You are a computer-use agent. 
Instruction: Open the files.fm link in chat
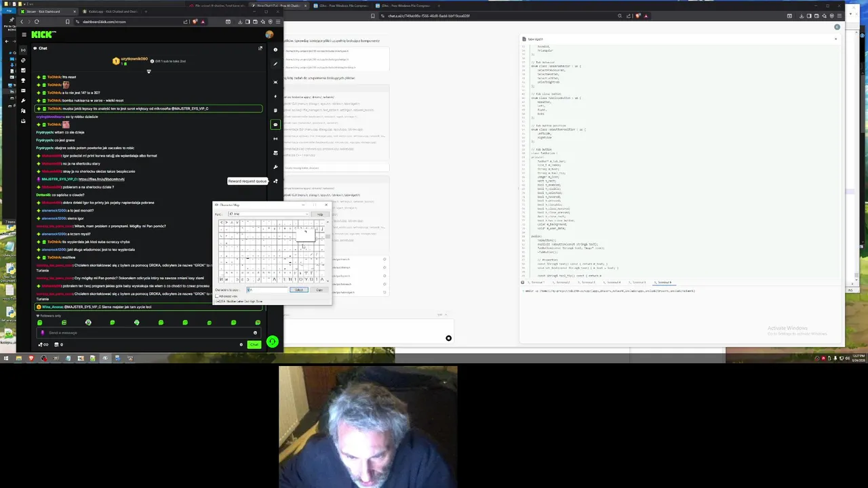tap(102, 179)
